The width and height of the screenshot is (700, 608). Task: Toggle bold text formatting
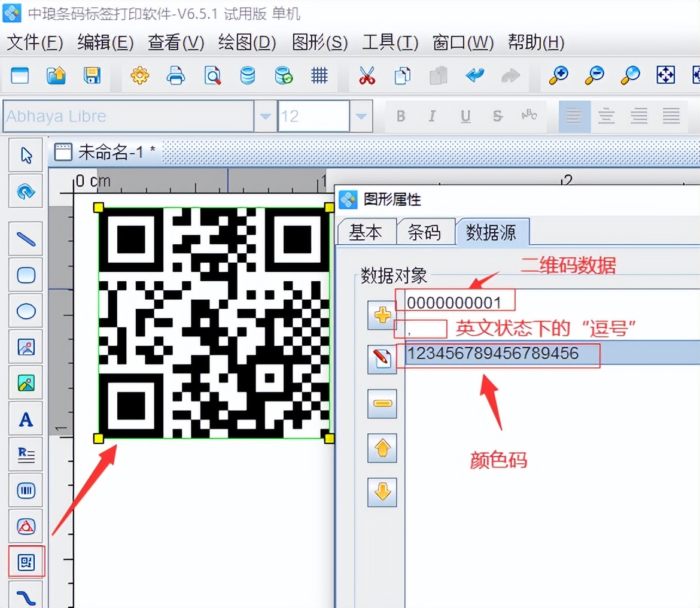pyautogui.click(x=401, y=116)
